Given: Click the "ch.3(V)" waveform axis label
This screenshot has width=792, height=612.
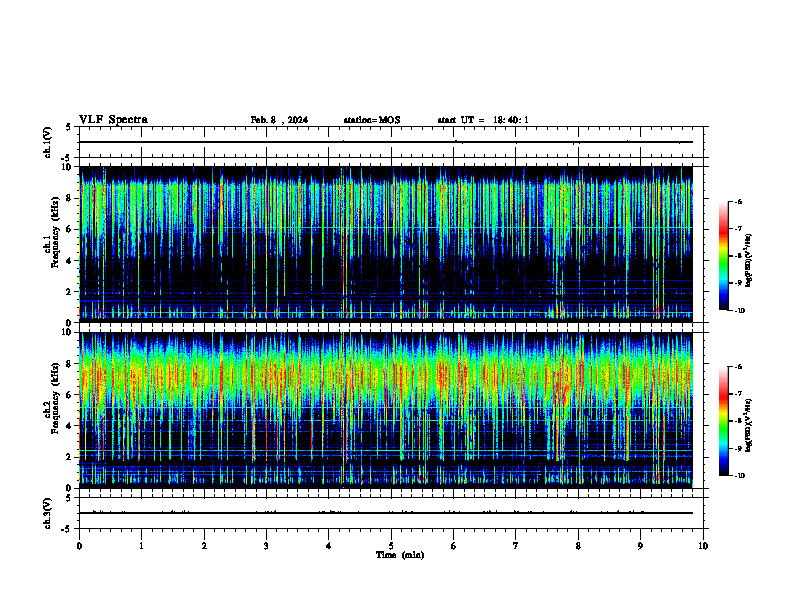Looking at the screenshot, I should point(48,513).
